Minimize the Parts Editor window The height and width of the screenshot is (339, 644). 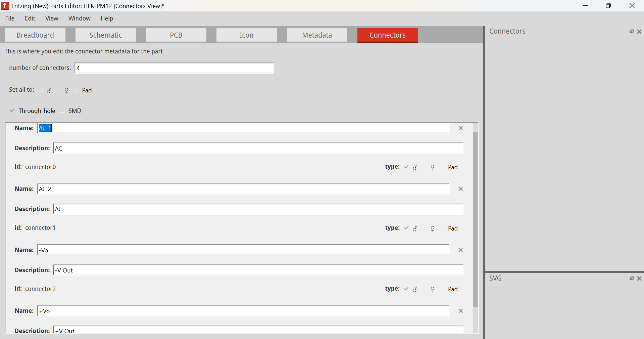[585, 6]
